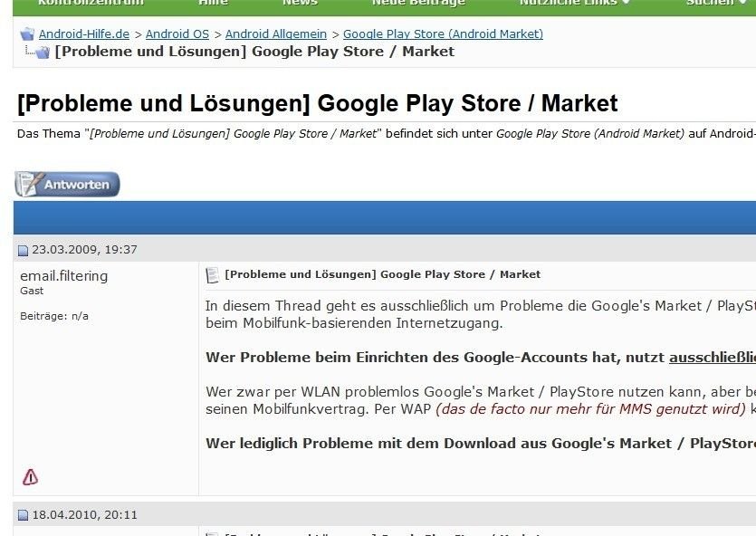Open News in the green navigation bar
Screen dimensions: 756x536
(300, 3)
